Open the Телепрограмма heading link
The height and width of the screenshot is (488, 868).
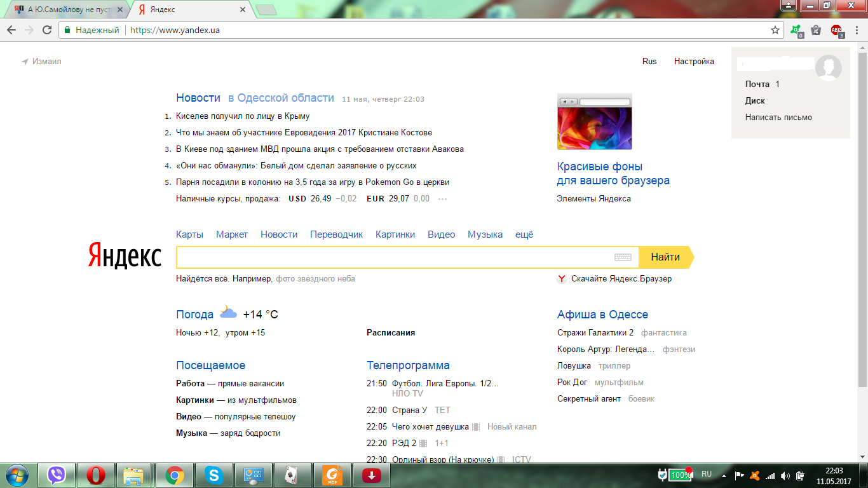click(x=408, y=365)
